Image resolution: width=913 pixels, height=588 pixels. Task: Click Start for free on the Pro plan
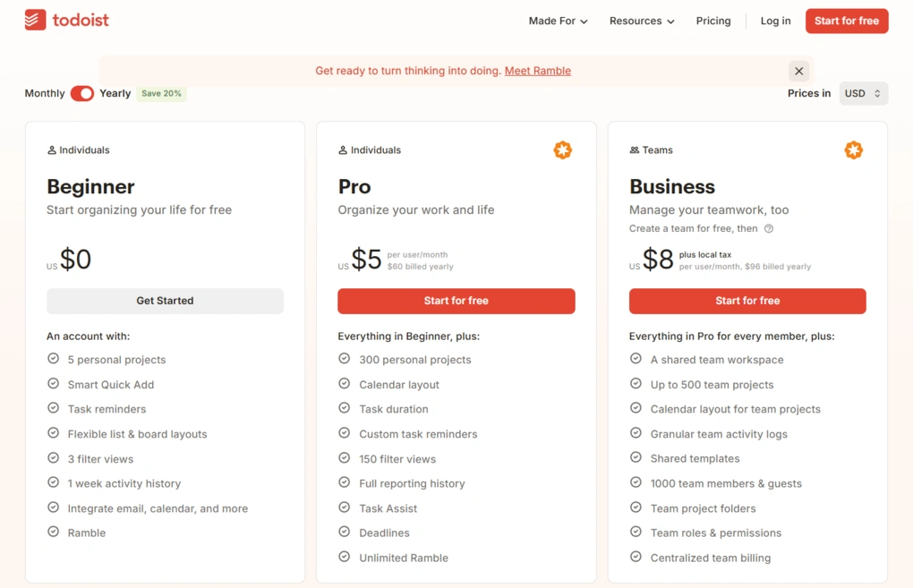click(456, 301)
